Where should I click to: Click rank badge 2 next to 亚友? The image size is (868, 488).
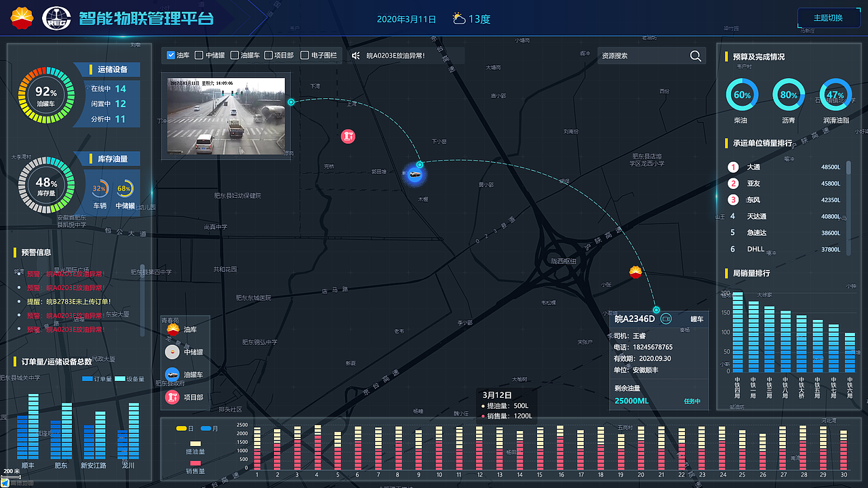coord(732,183)
